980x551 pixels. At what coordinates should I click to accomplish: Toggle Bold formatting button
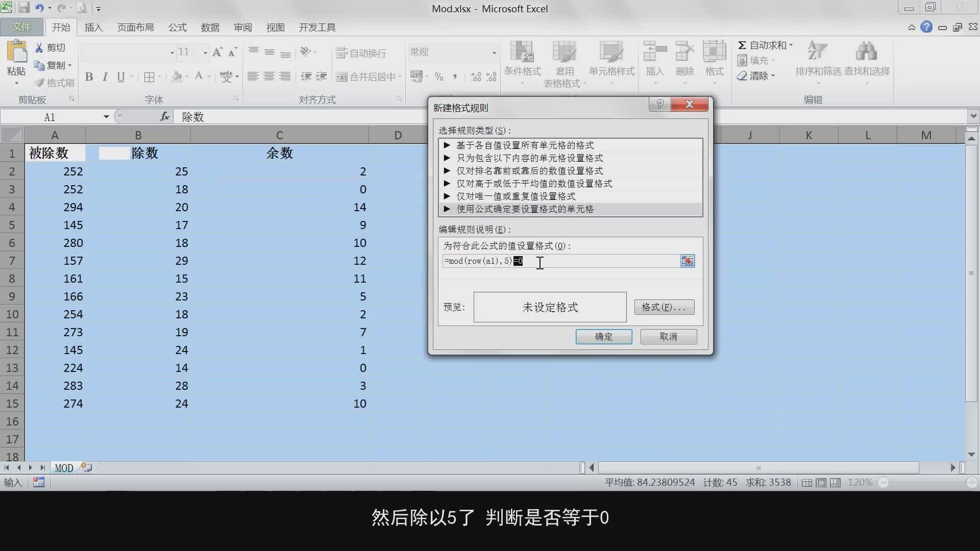pyautogui.click(x=89, y=77)
